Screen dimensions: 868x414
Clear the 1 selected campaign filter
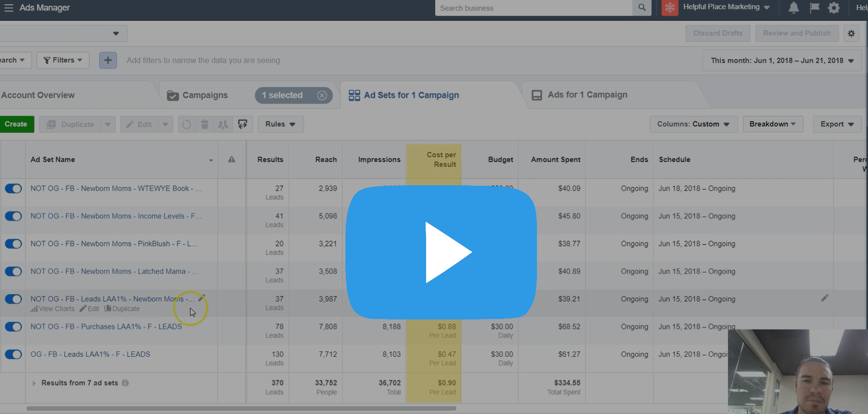click(x=322, y=95)
